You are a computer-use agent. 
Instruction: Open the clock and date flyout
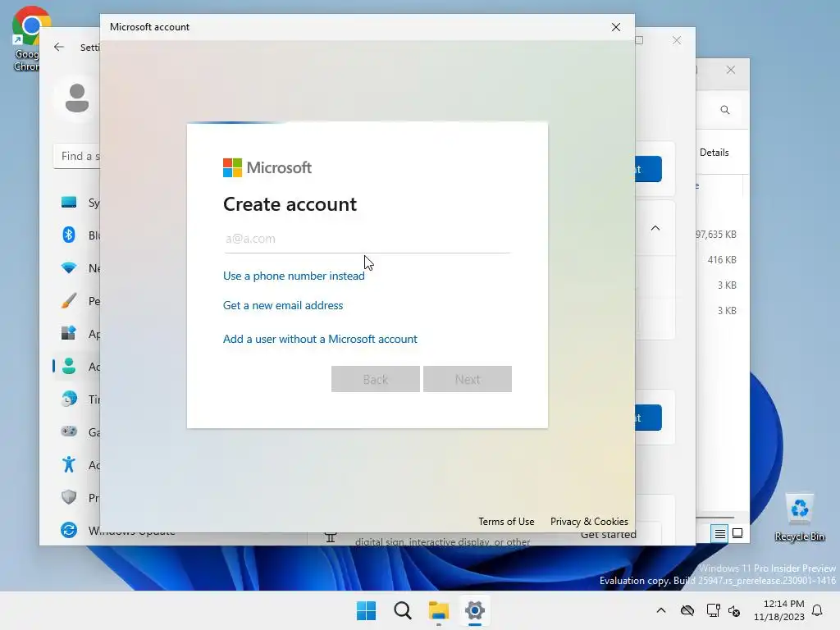coord(779,610)
